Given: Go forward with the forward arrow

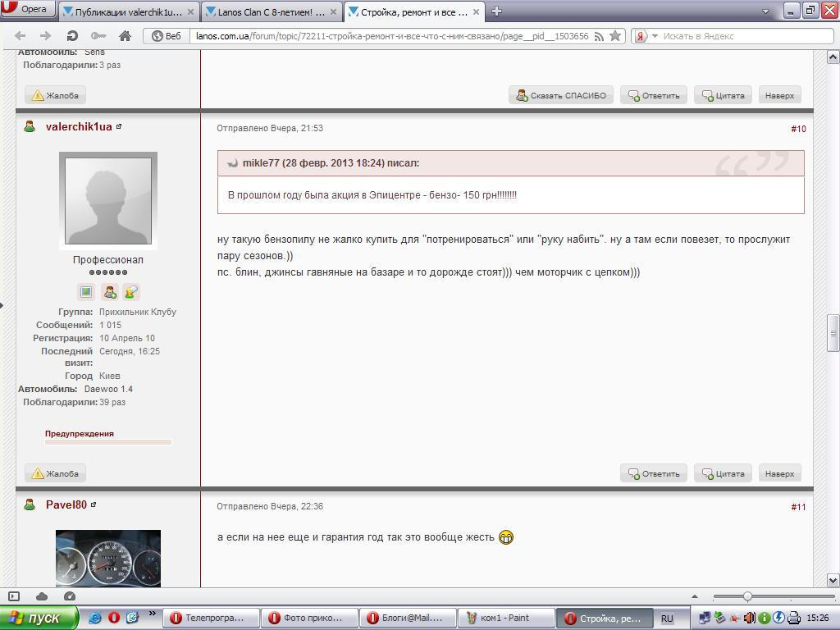Looking at the screenshot, I should click(46, 36).
